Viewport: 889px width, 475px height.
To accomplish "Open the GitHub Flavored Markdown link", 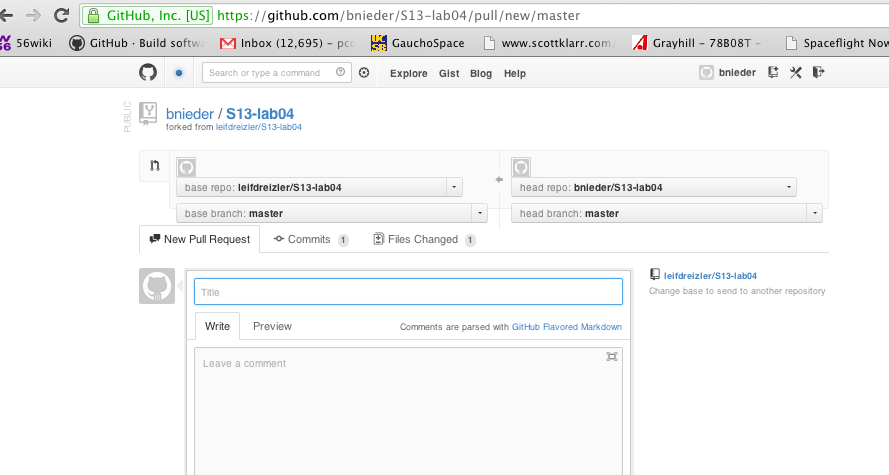I will tap(567, 326).
